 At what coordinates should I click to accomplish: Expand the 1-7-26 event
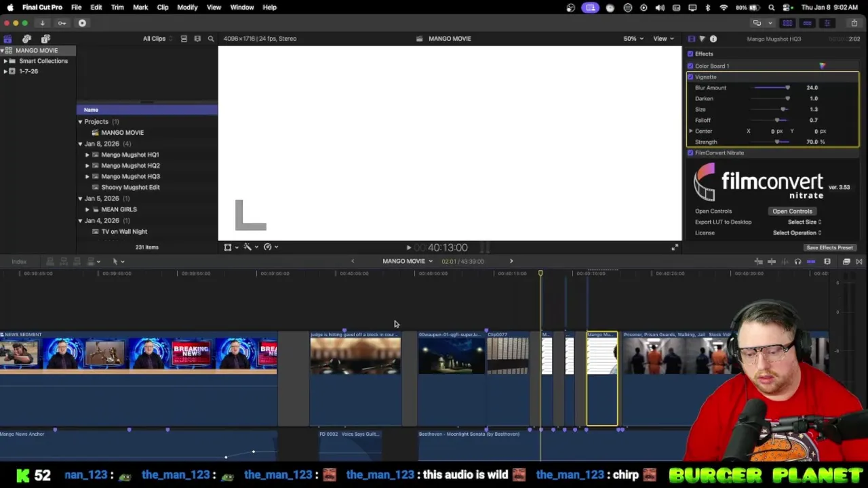[5, 71]
